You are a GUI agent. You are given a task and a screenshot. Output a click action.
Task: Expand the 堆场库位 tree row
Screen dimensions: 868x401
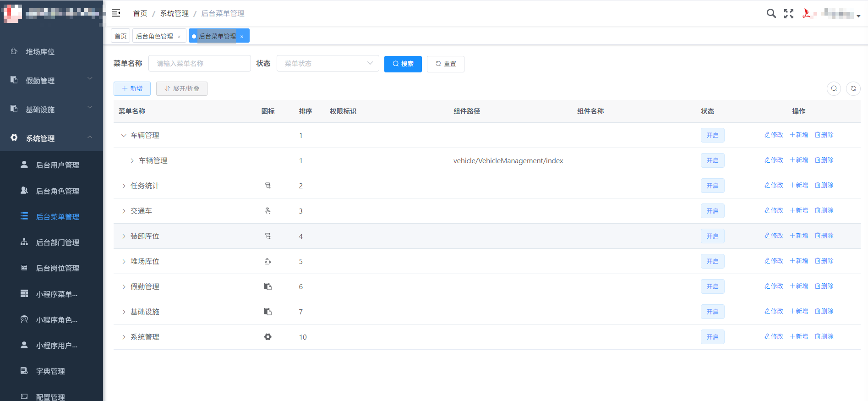[x=124, y=261]
